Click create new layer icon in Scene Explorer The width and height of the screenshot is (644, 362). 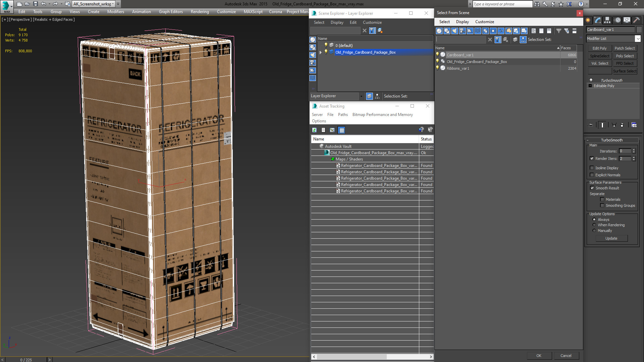[x=380, y=31]
